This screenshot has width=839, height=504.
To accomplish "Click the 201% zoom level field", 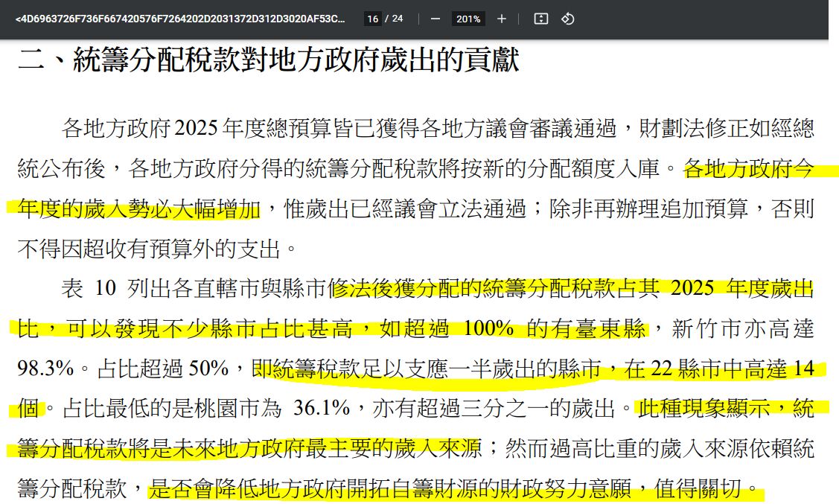I will coord(468,19).
